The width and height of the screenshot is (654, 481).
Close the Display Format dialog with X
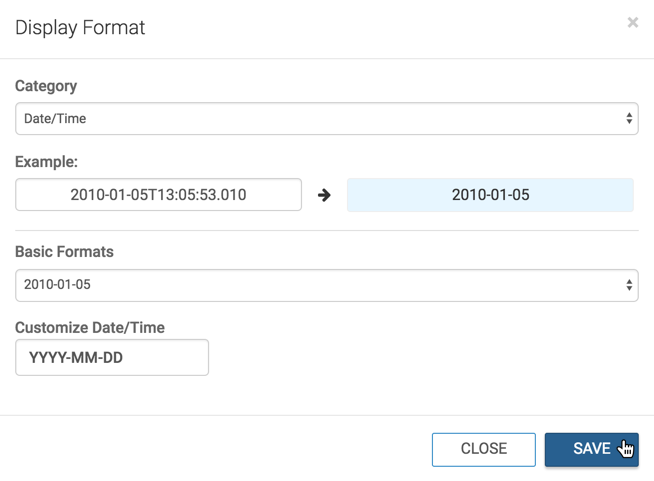tap(632, 22)
